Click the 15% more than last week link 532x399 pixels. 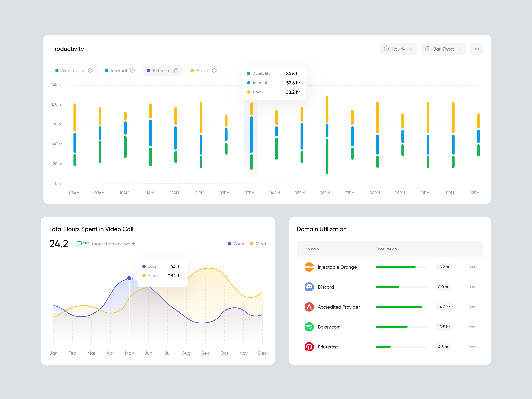point(106,244)
